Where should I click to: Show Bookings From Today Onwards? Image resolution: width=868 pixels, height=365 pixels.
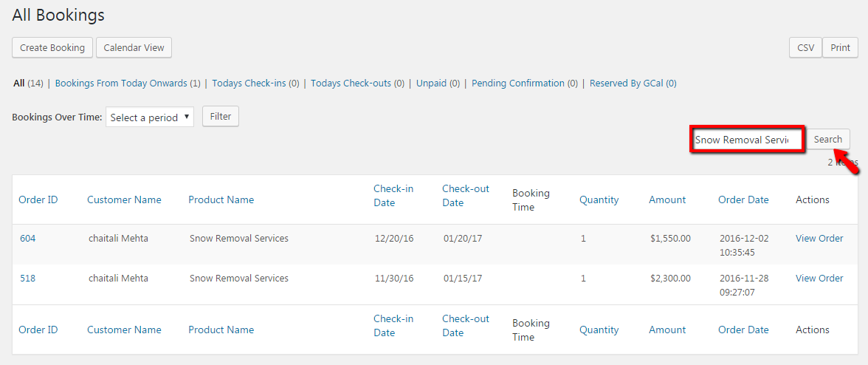[x=121, y=83]
